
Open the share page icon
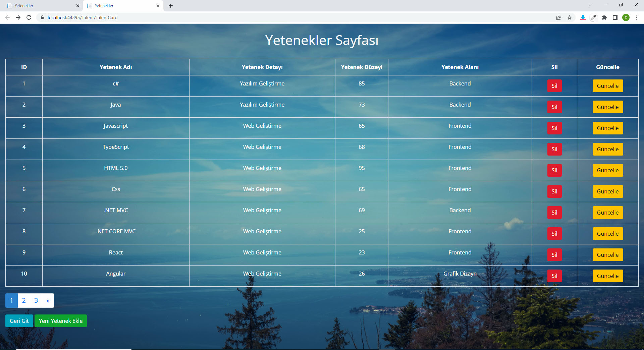coord(559,17)
